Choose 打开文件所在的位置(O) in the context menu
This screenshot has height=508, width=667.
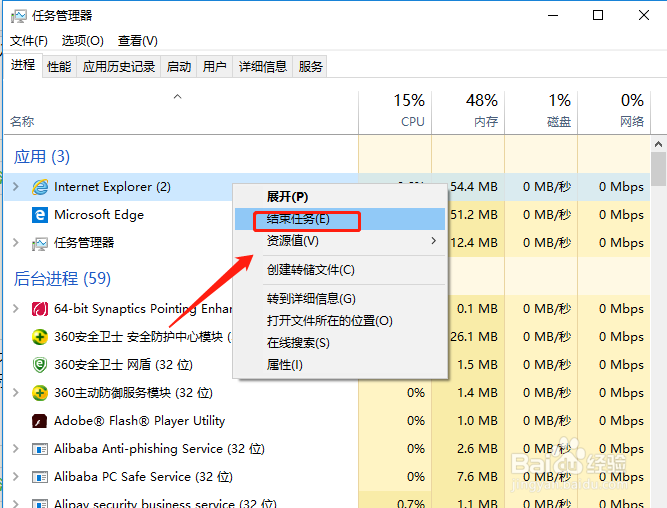tap(340, 321)
